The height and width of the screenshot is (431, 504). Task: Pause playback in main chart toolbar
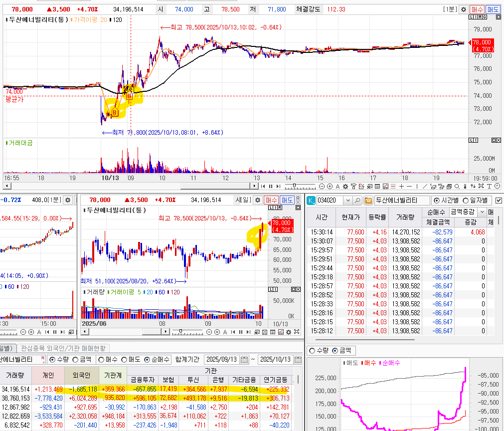tap(271, 186)
